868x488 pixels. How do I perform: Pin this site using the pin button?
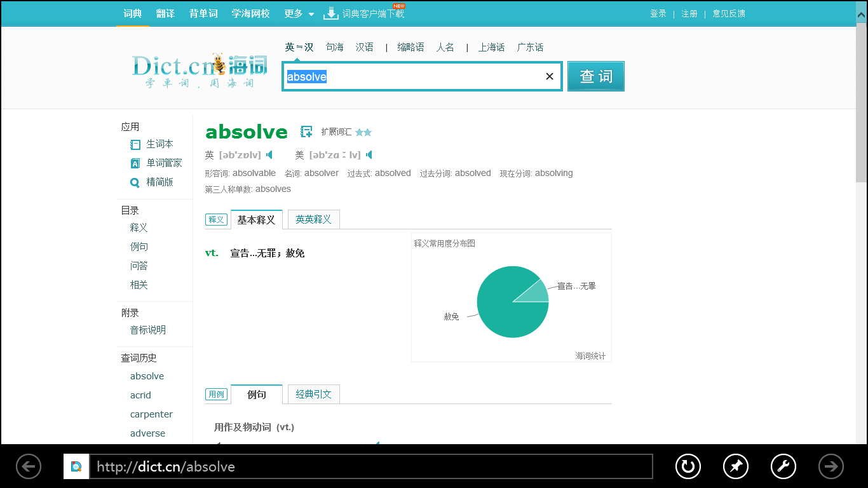click(735, 466)
